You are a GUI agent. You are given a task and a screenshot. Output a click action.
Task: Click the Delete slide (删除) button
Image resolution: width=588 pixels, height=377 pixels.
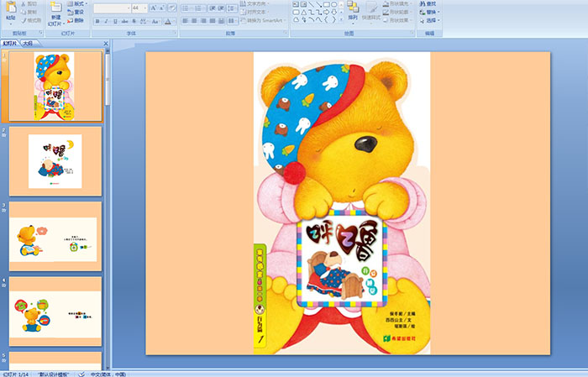click(x=76, y=20)
